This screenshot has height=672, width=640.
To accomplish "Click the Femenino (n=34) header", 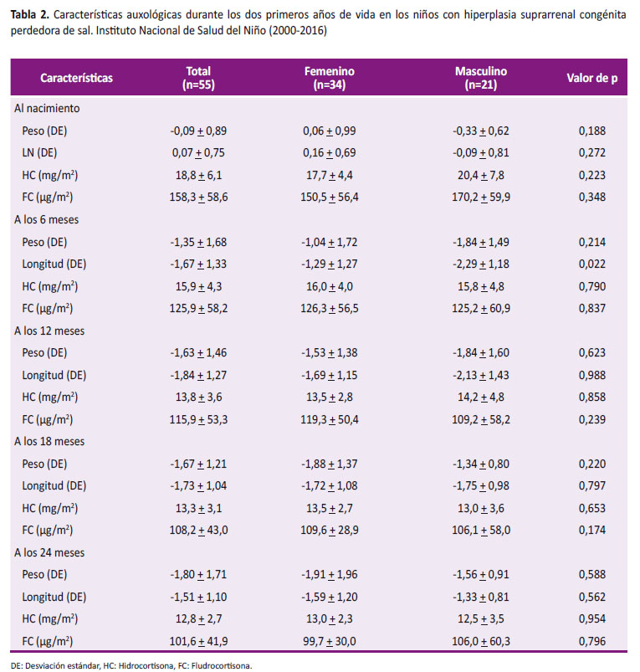I will tap(329, 78).
